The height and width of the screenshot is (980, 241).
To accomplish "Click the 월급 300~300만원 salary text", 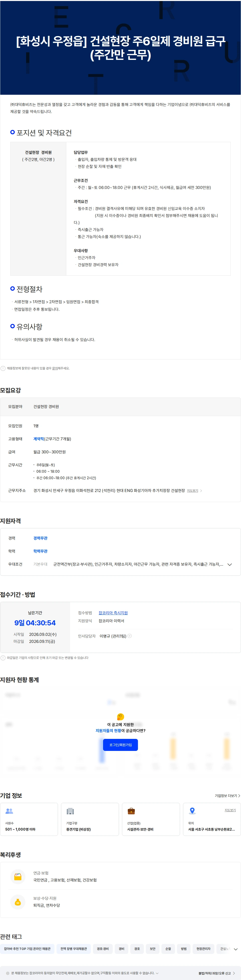I will (x=49, y=452).
